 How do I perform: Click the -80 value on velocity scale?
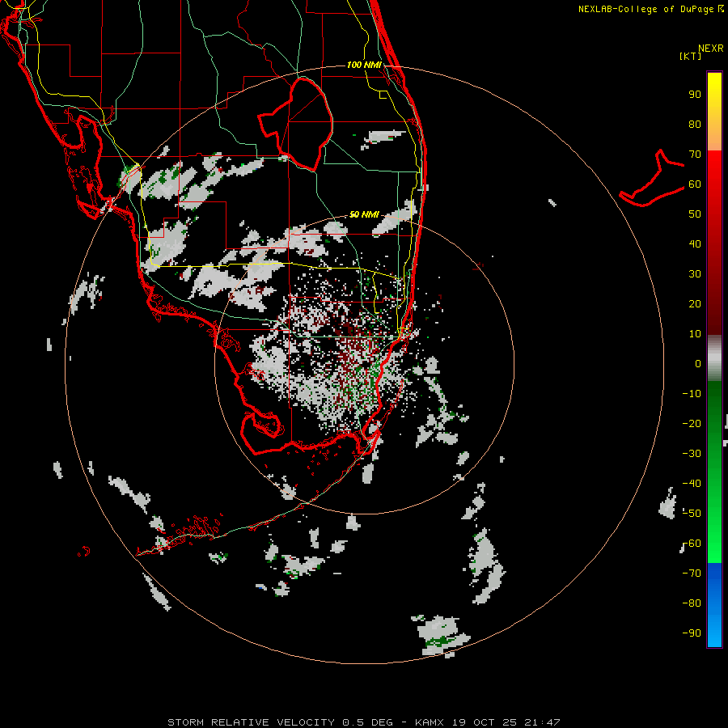pyautogui.click(x=692, y=603)
